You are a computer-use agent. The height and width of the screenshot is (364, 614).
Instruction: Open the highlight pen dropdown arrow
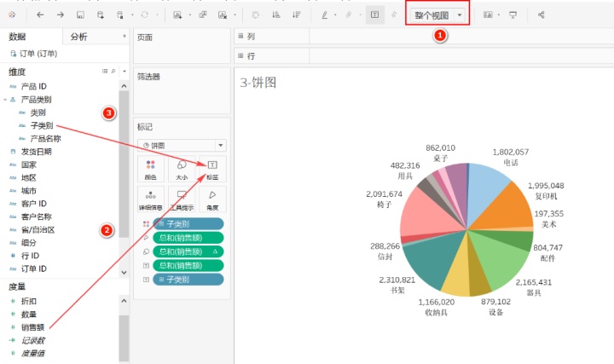(335, 15)
